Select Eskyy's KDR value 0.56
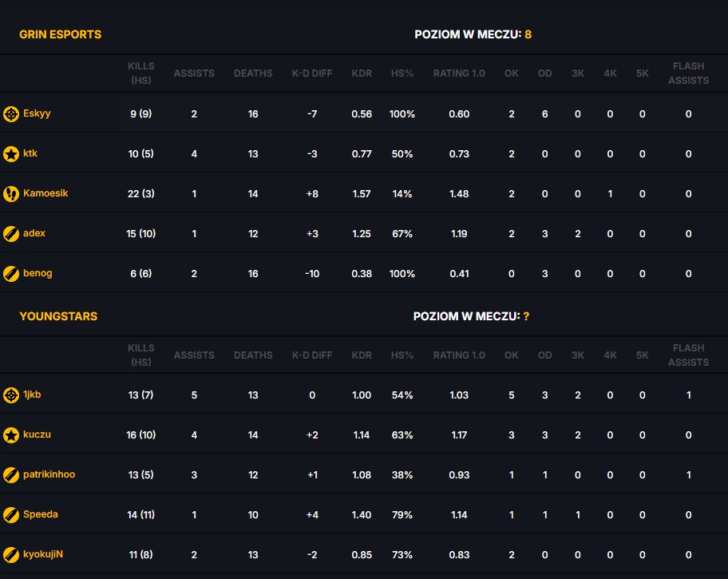This screenshot has width=728, height=579. tap(362, 114)
